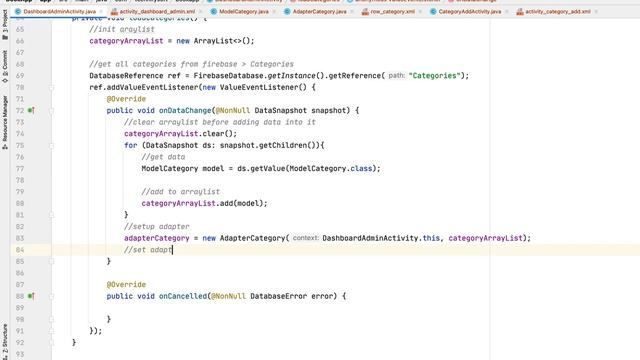640x360 pixels.
Task: Click on "ArrayList<>()" in the code
Action: click(x=222, y=41)
